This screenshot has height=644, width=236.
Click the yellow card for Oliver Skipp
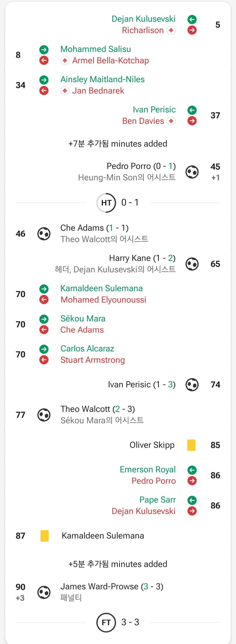[x=191, y=445]
